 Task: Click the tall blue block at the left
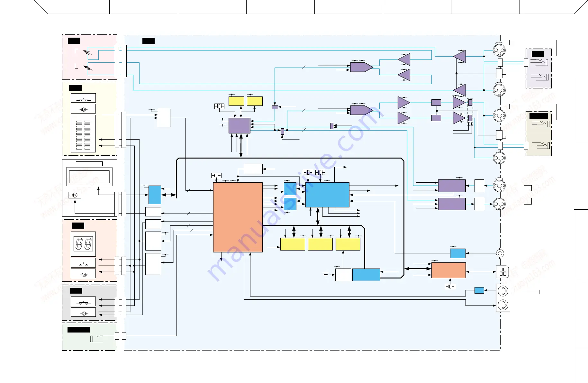click(x=155, y=195)
